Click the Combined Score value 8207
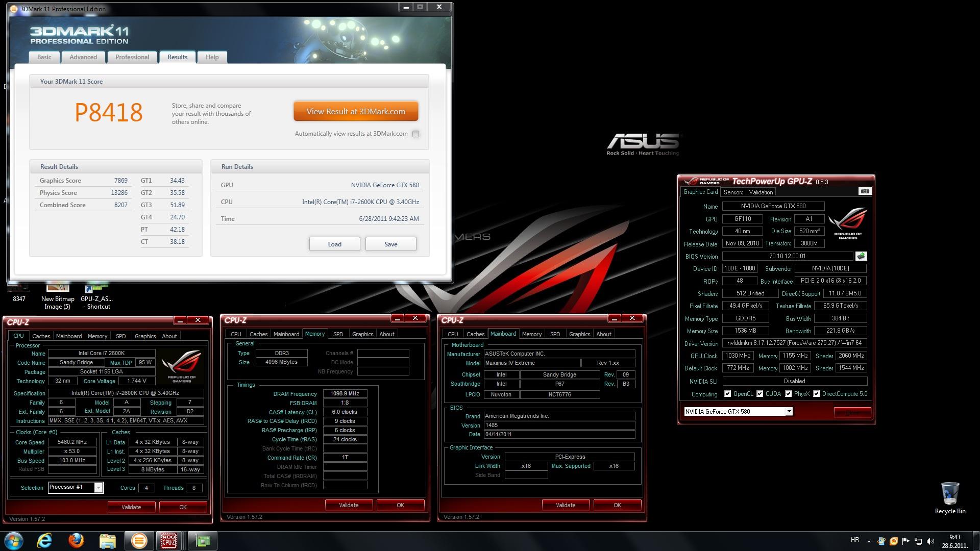This screenshot has height=551, width=980. click(x=121, y=205)
